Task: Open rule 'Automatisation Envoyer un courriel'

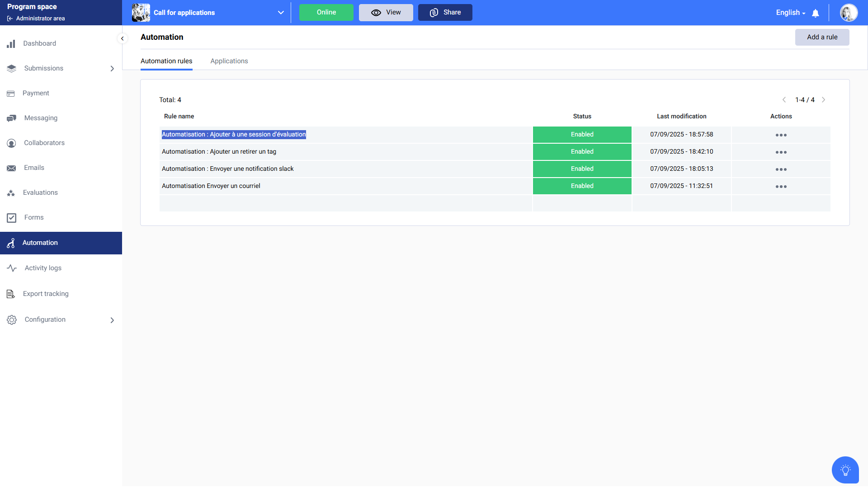Action: [x=211, y=186]
